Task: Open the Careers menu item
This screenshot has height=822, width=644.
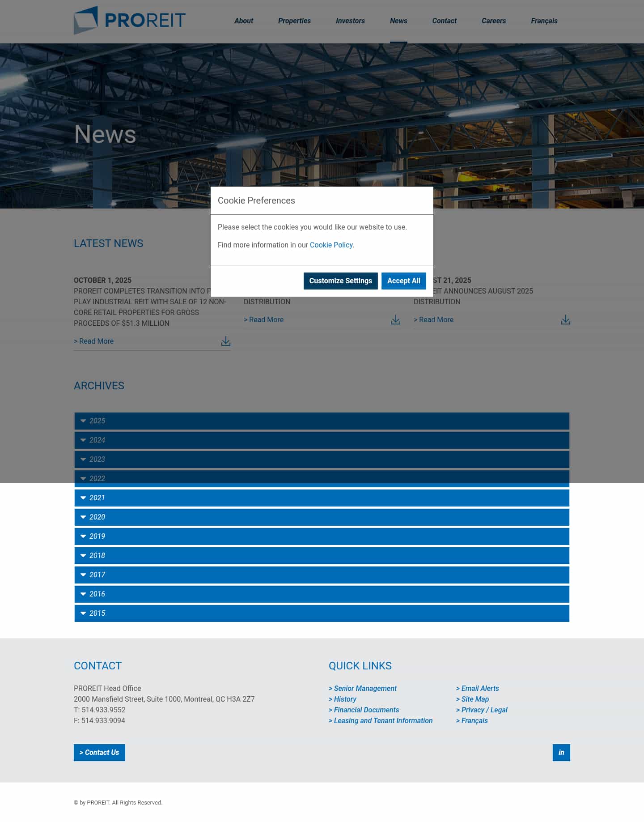Action: [494, 21]
